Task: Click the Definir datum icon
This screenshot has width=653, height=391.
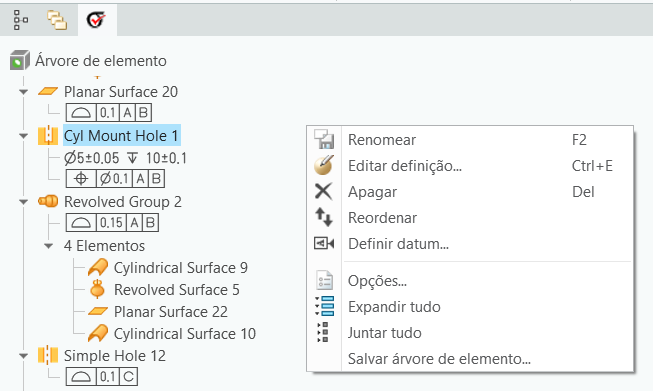Action: pyautogui.click(x=324, y=243)
